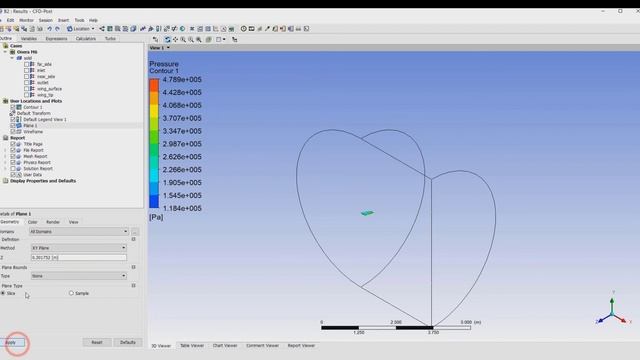Viewport: 640px width, 360px height.
Task: Click the Undo toolbar icon
Action: pyautogui.click(x=49, y=29)
